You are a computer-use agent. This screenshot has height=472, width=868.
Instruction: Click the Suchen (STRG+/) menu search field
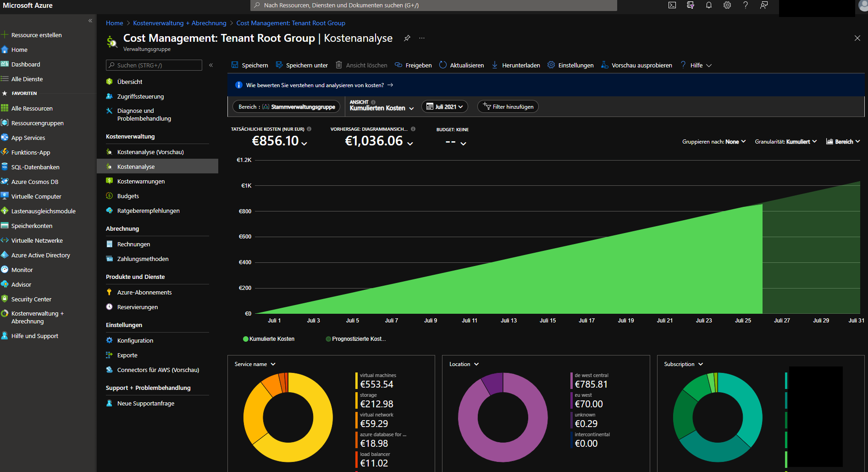click(x=156, y=65)
